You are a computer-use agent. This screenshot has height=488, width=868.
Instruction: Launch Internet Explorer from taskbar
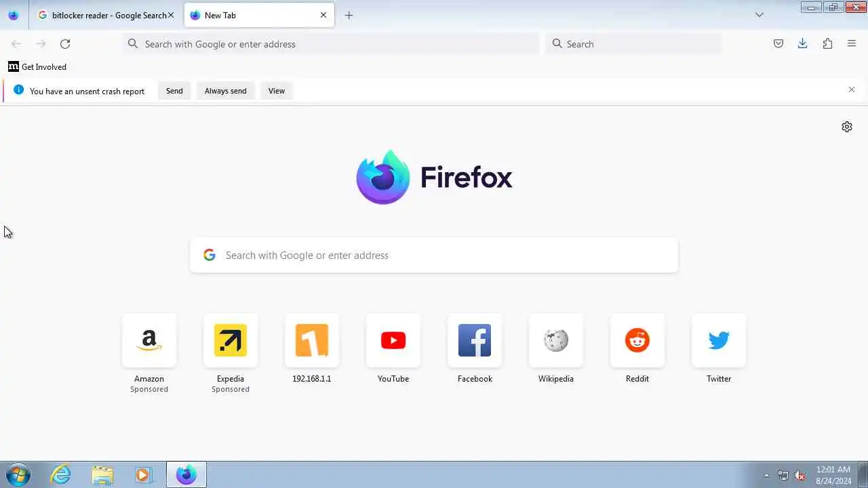point(61,474)
